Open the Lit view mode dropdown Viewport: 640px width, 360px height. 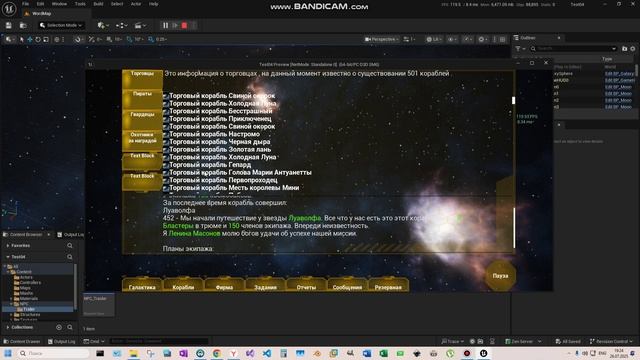(x=434, y=39)
